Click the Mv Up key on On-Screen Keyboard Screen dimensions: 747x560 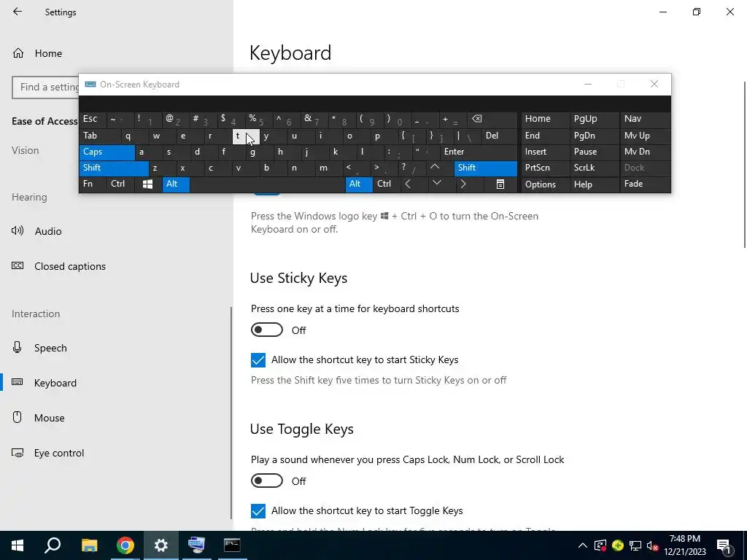coord(645,136)
